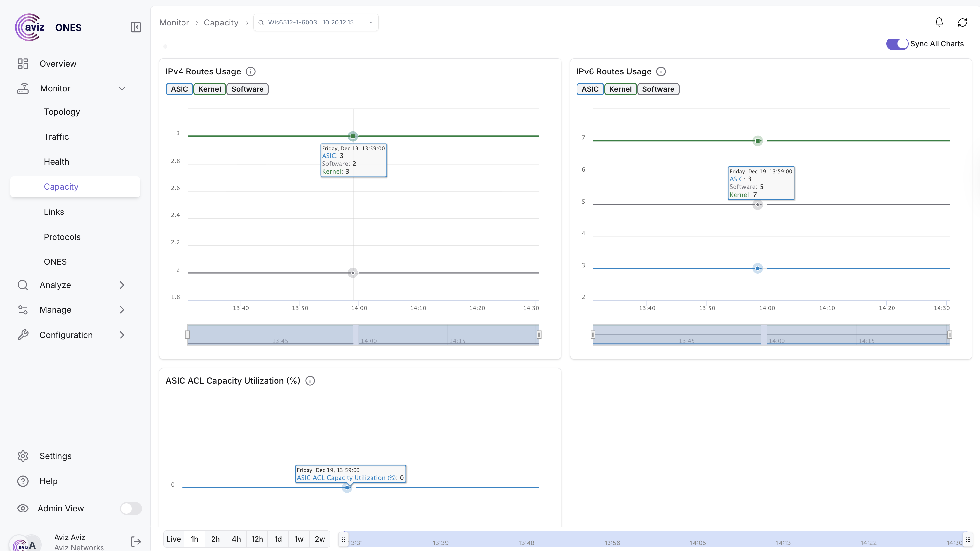Screen dimensions: 980x551
Task: Toggle Kernel series in IPv4 chart
Action: coord(209,89)
